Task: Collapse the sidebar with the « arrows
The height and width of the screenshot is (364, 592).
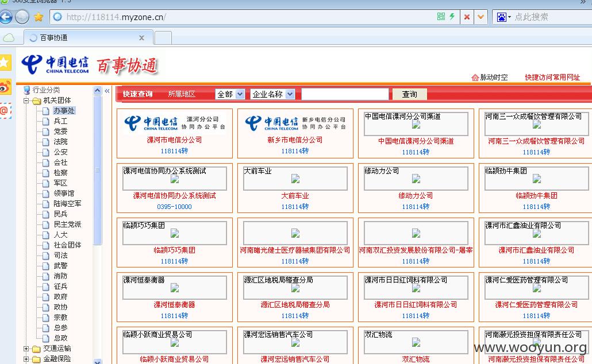Action: [107, 91]
